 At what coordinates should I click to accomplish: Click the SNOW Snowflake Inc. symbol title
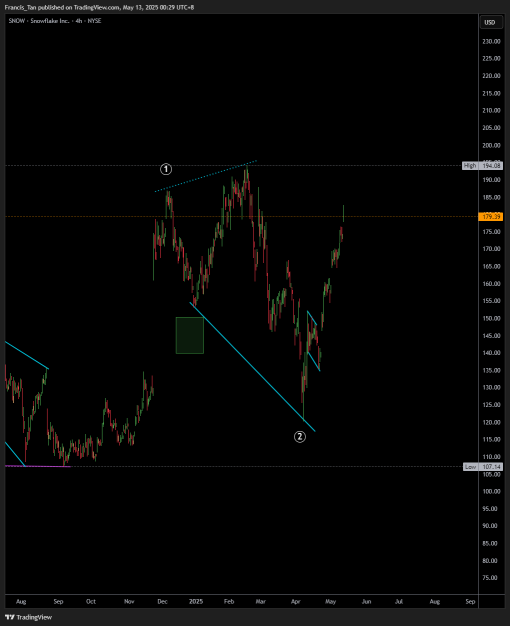[x=55, y=21]
